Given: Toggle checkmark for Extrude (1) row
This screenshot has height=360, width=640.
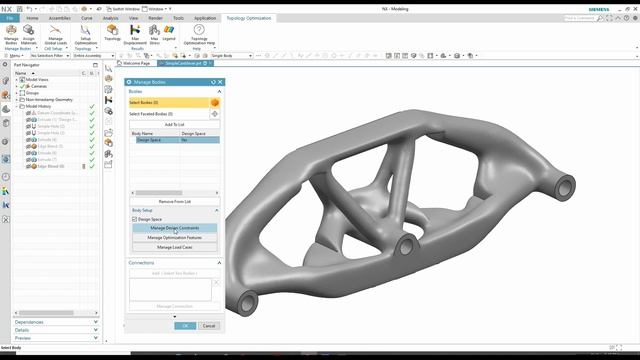Looking at the screenshot, I should tap(92, 120).
